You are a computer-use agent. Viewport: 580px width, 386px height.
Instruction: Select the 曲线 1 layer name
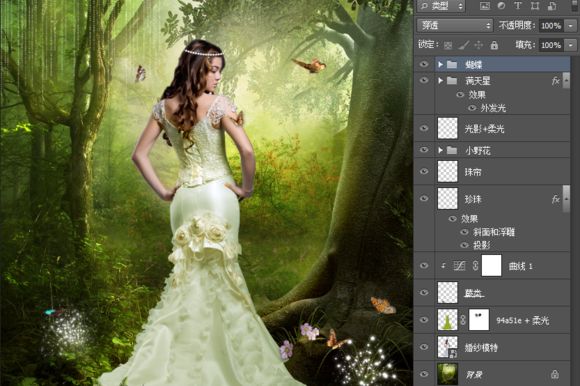point(521,266)
